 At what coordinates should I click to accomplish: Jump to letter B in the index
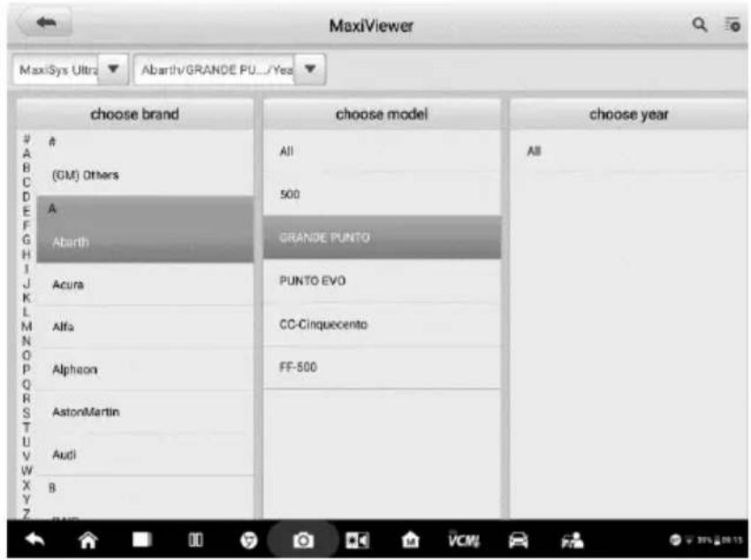27,168
